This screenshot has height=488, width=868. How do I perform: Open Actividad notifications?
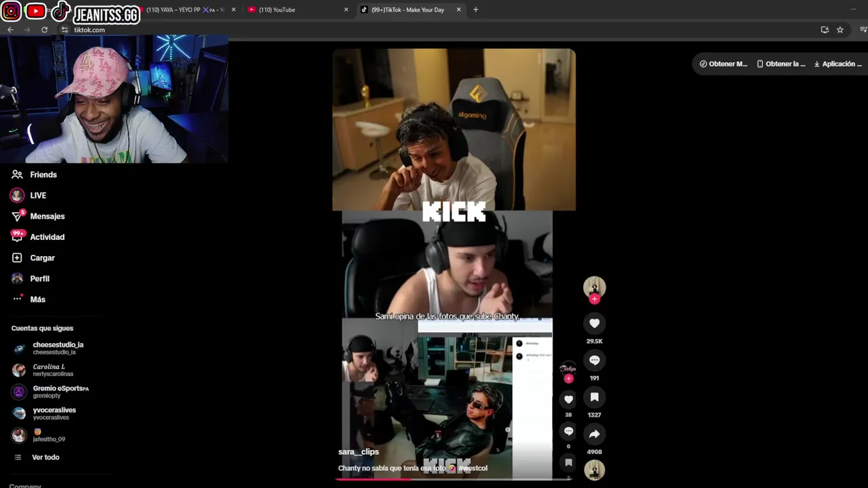tap(38, 237)
